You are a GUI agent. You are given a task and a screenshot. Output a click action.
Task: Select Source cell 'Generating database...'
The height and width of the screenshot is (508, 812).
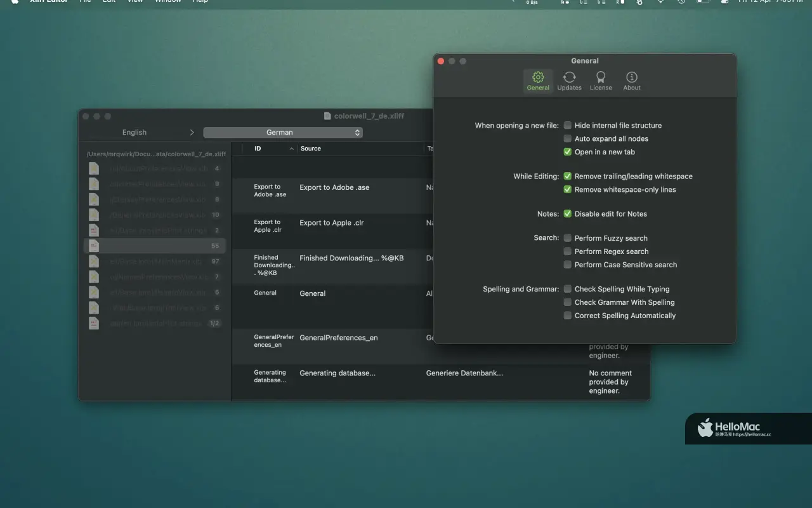337,373
